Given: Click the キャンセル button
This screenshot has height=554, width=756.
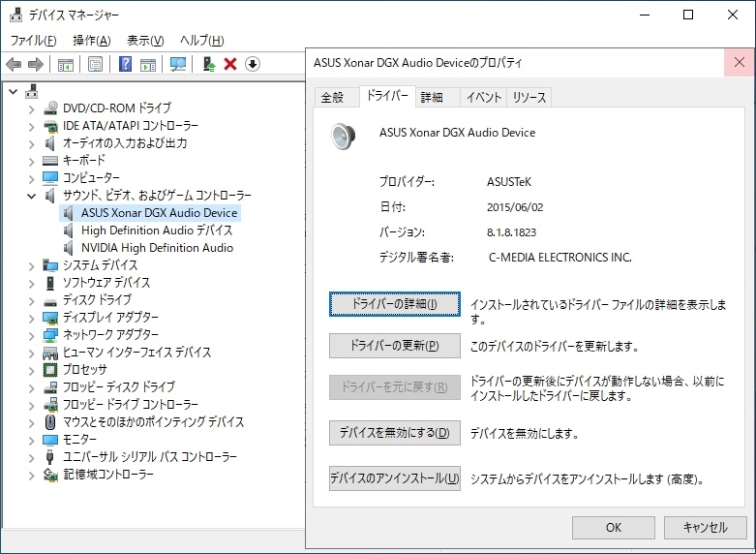Looking at the screenshot, I should [705, 528].
